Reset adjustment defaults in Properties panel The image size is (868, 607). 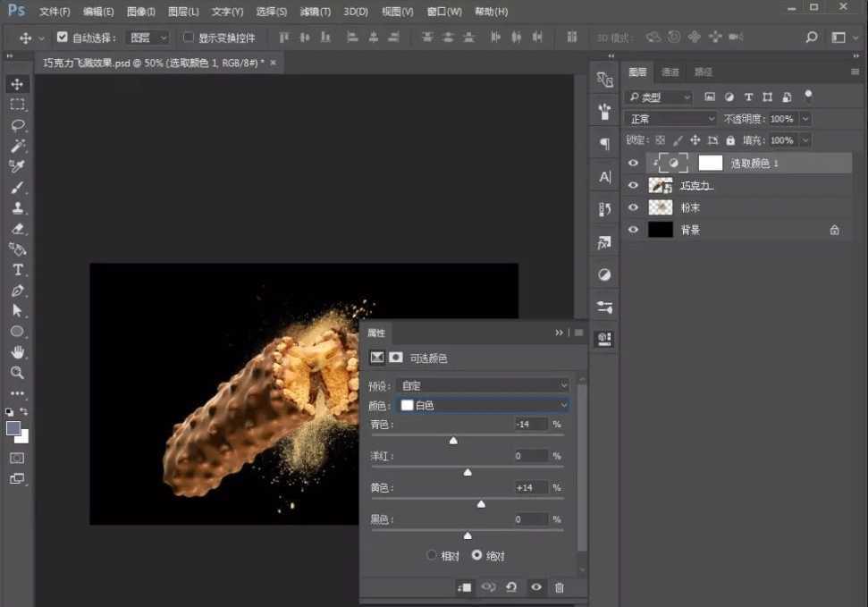511,587
